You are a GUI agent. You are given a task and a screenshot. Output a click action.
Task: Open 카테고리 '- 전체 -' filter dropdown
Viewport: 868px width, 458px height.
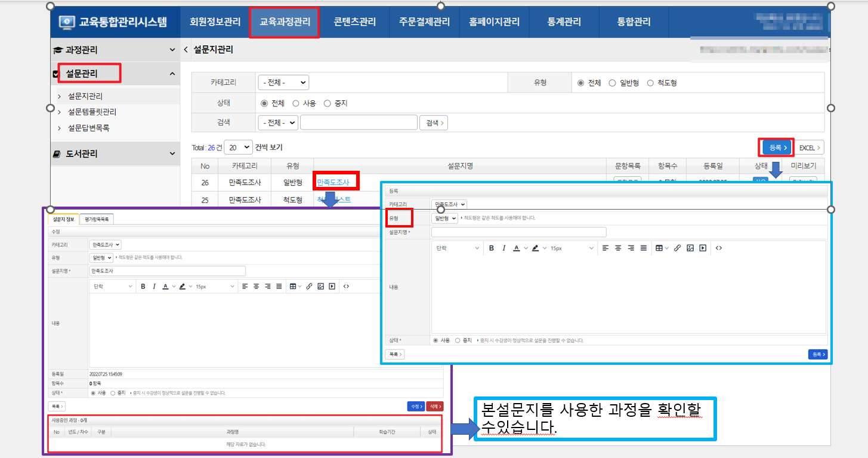pyautogui.click(x=283, y=82)
